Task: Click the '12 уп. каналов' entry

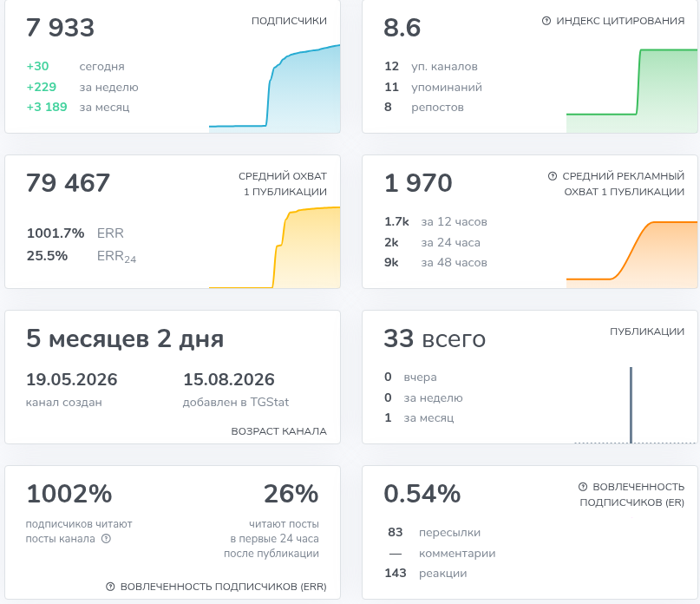Action: click(431, 66)
